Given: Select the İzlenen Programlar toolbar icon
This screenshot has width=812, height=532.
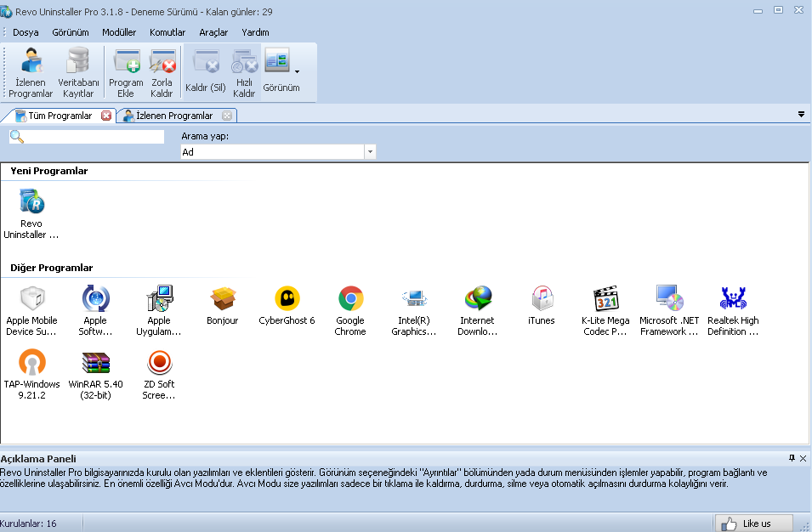Looking at the screenshot, I should click(30, 71).
